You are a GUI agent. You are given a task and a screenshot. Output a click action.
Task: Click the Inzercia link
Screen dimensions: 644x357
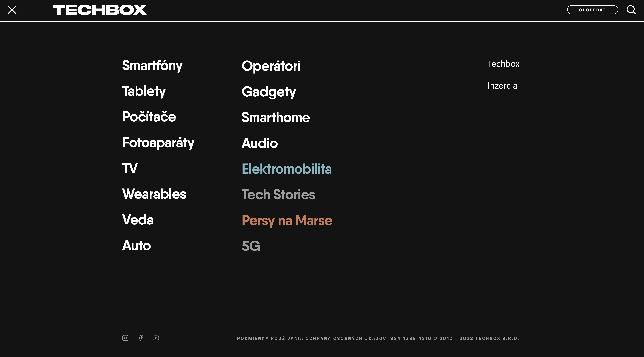point(502,86)
